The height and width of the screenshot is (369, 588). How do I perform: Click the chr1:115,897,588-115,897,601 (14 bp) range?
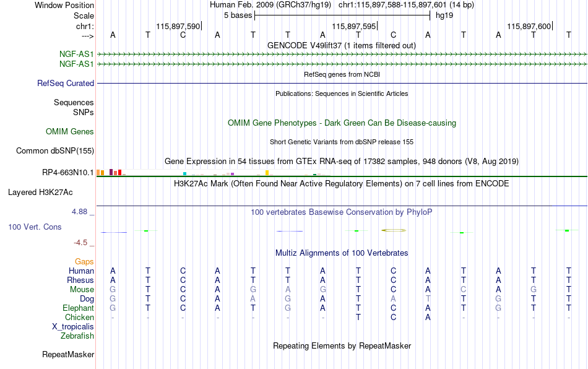coord(406,5)
